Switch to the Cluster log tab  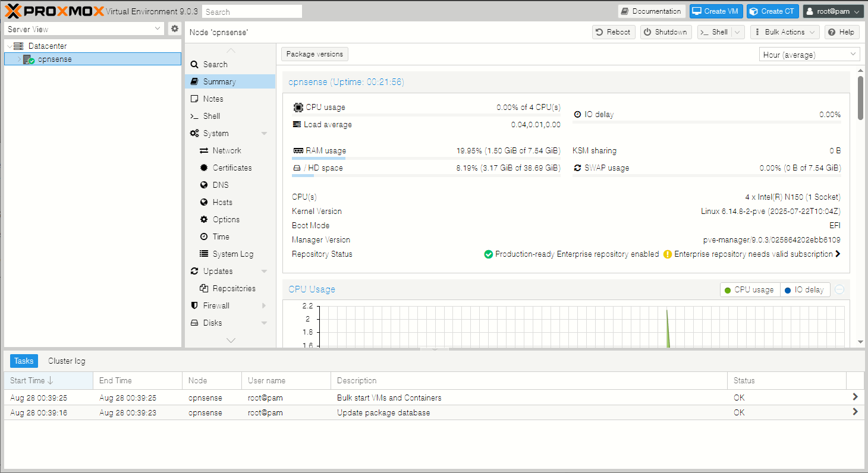67,361
